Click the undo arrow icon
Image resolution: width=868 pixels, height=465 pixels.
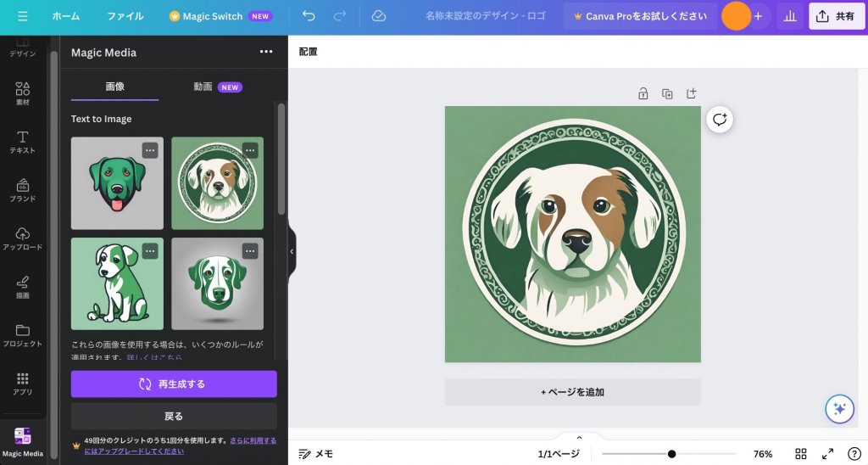(309, 16)
